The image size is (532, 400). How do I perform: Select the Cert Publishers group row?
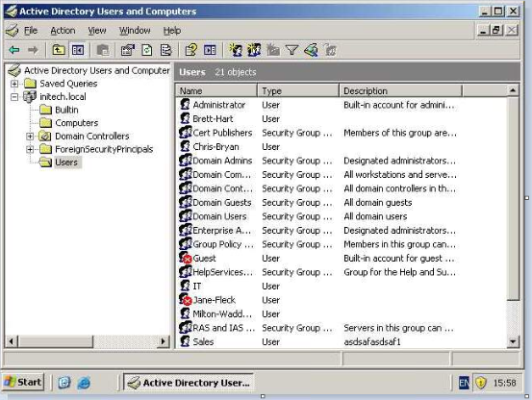coord(342,133)
